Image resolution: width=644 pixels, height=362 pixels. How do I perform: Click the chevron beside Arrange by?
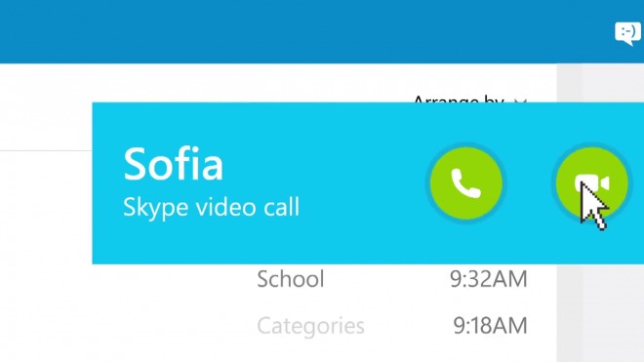pyautogui.click(x=520, y=100)
